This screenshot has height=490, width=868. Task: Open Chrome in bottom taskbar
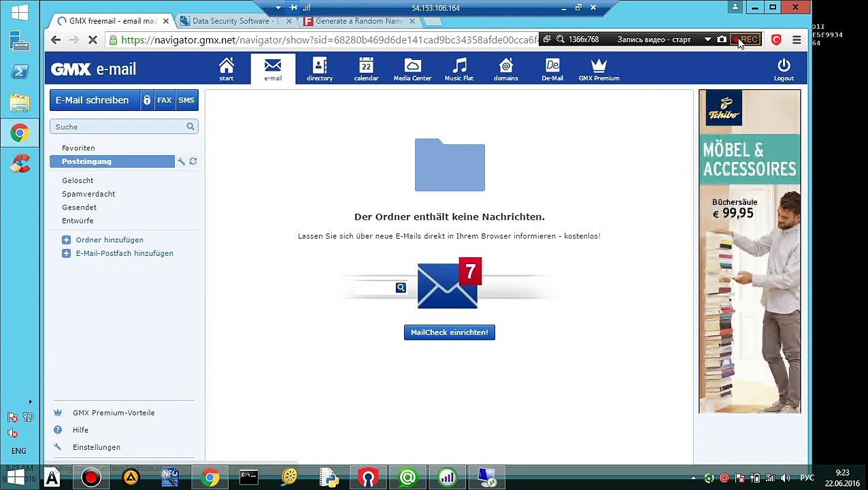(210, 478)
